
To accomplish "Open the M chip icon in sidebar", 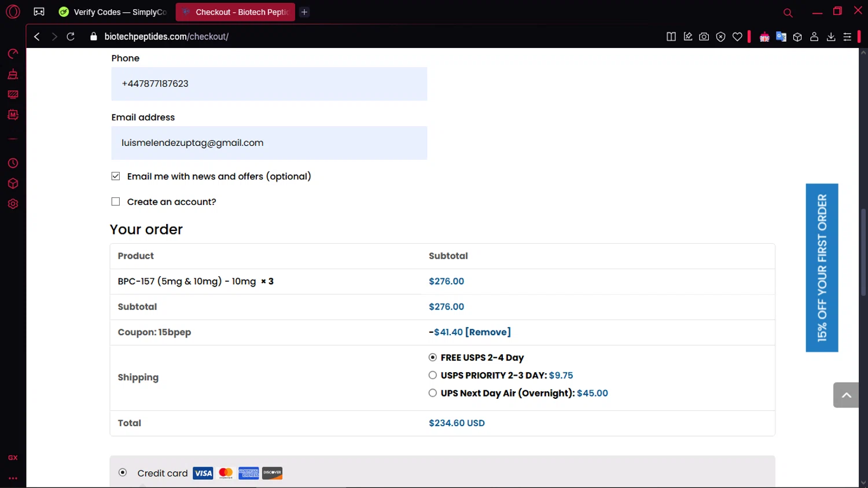I will 13,115.
